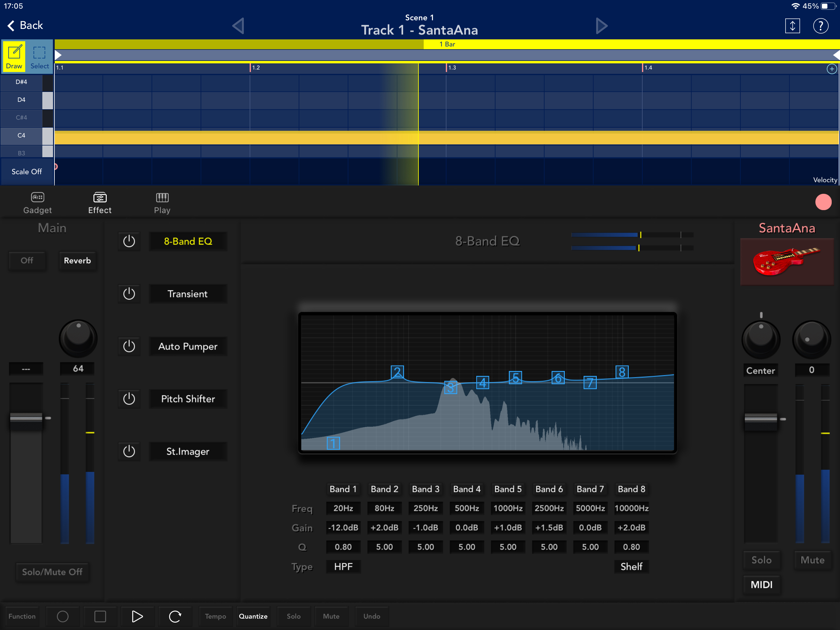Toggle power for St.Imager effect
The image size is (840, 630).
pyautogui.click(x=129, y=451)
